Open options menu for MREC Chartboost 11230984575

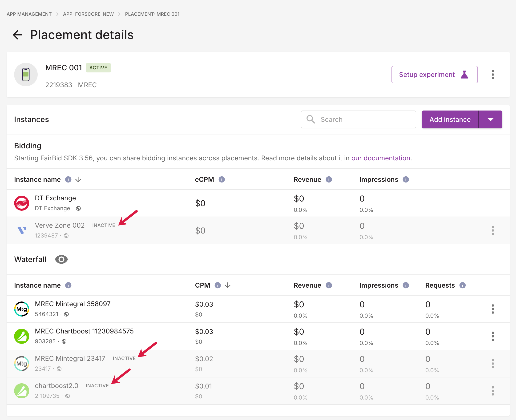492,336
